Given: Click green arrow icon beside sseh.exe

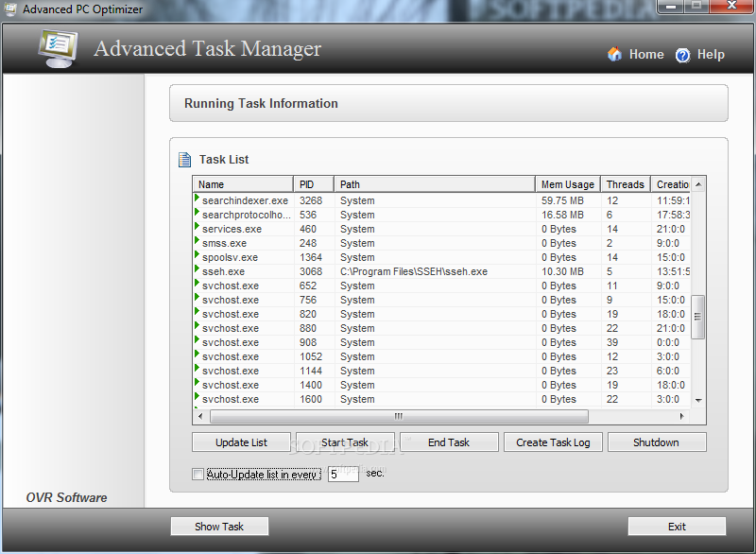Looking at the screenshot, I should tap(197, 269).
